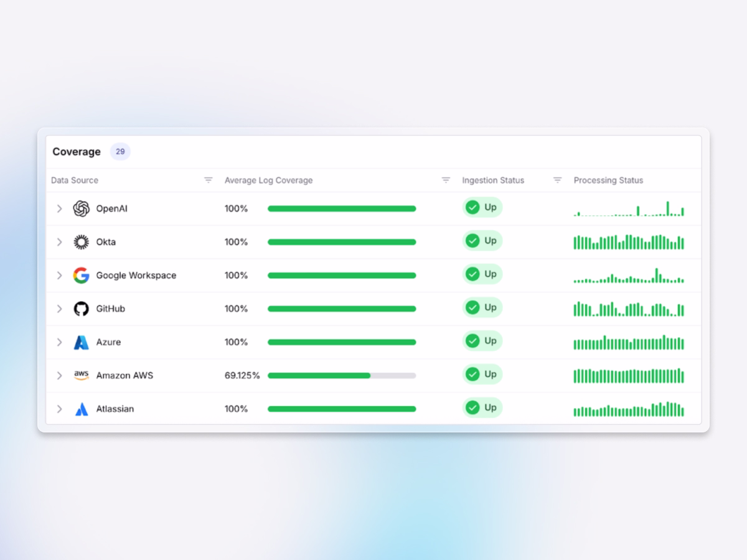Image resolution: width=747 pixels, height=560 pixels.
Task: Select the Processing Status column header
Action: point(609,180)
